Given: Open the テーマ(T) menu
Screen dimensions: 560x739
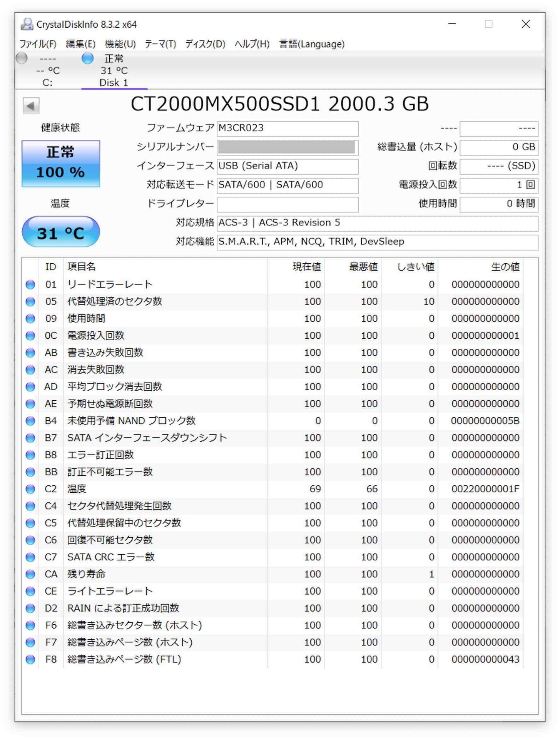Looking at the screenshot, I should [160, 44].
